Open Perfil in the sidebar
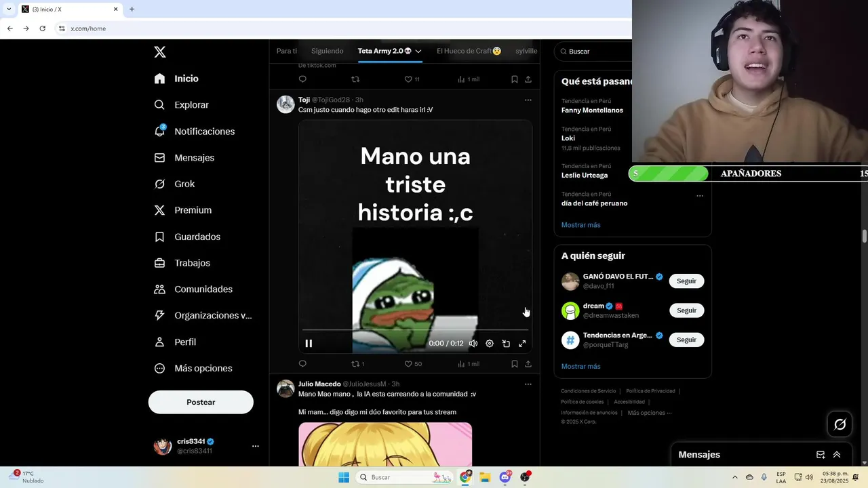This screenshot has height=488, width=868. [x=175, y=342]
